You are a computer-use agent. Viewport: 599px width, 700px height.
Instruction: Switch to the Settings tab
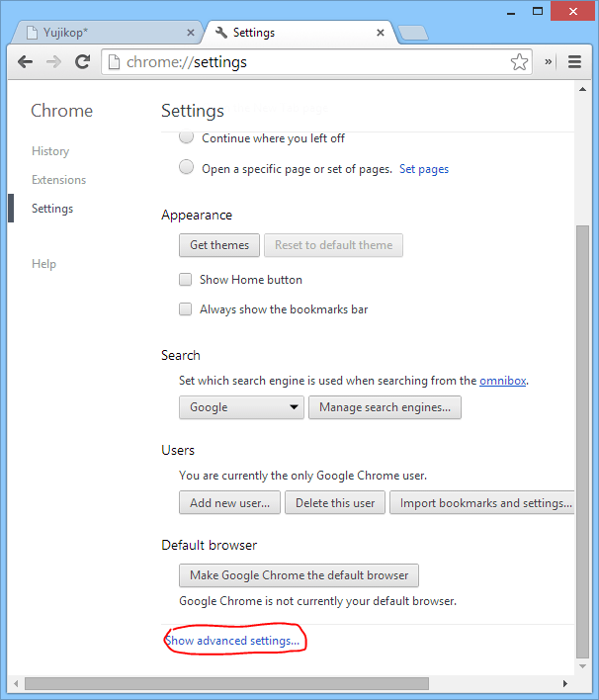pyautogui.click(x=299, y=33)
